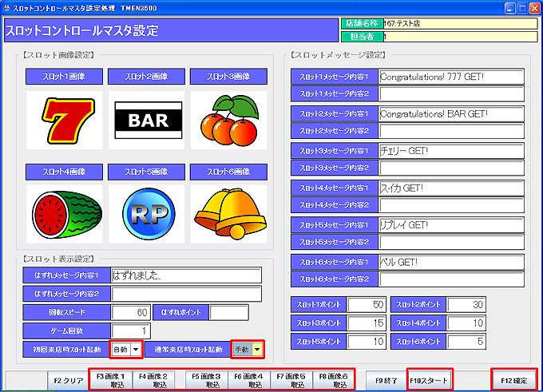Viewport: 543px width, 392px height.
Task: Click the bell slot image thumbnail
Action: [x=228, y=214]
